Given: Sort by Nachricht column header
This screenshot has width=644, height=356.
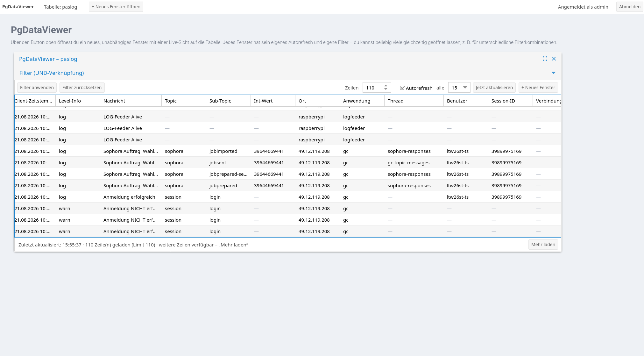Looking at the screenshot, I should click(131, 101).
